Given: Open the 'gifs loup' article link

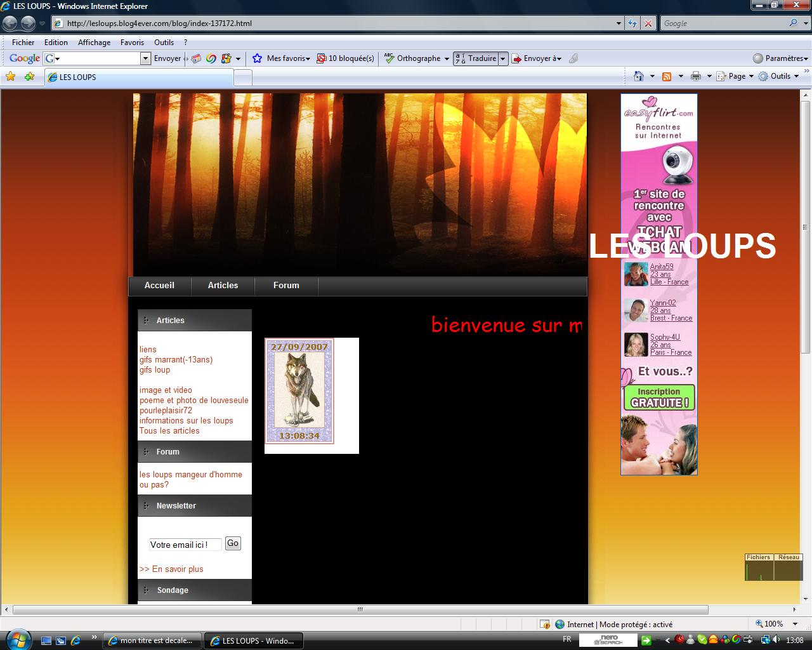Looking at the screenshot, I should pyautogui.click(x=155, y=370).
